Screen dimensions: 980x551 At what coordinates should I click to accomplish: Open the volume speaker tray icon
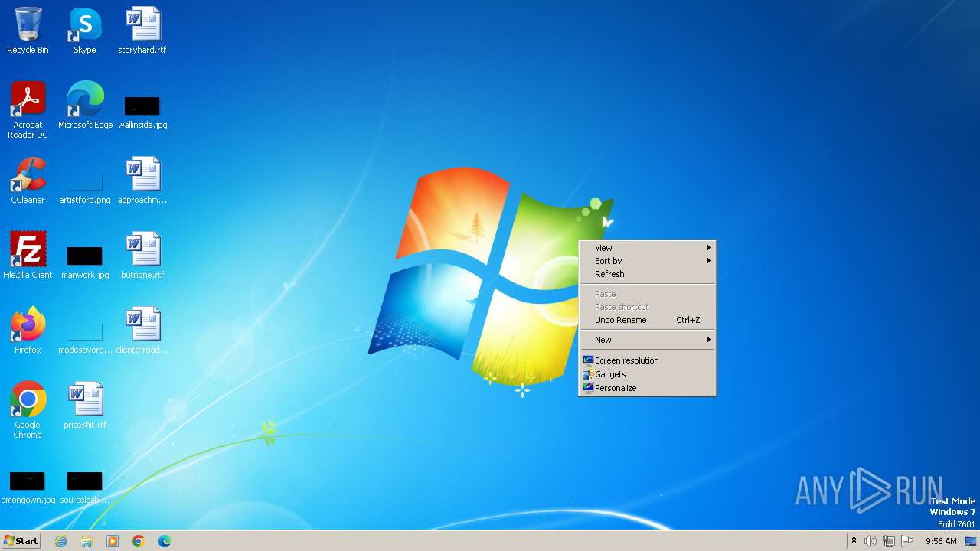pos(871,541)
